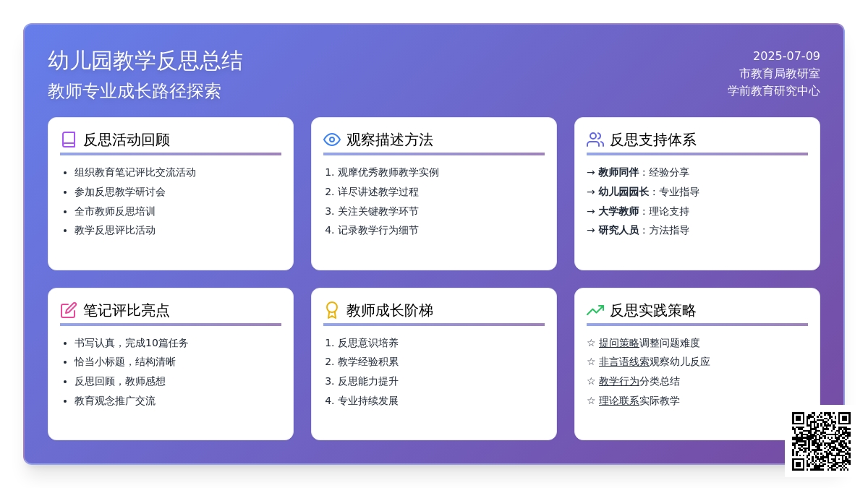This screenshot has width=868, height=488.
Task: Click the book icon beside 反思活动回顾
Action: 69,140
